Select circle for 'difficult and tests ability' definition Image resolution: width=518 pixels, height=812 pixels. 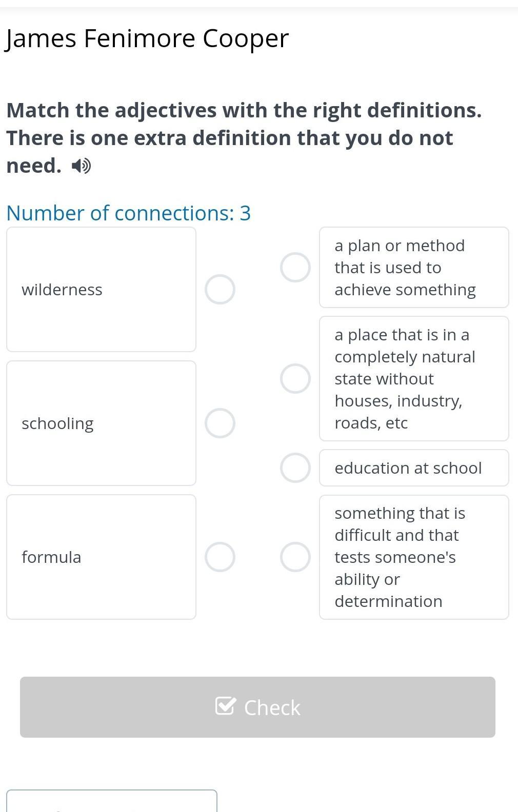(295, 557)
